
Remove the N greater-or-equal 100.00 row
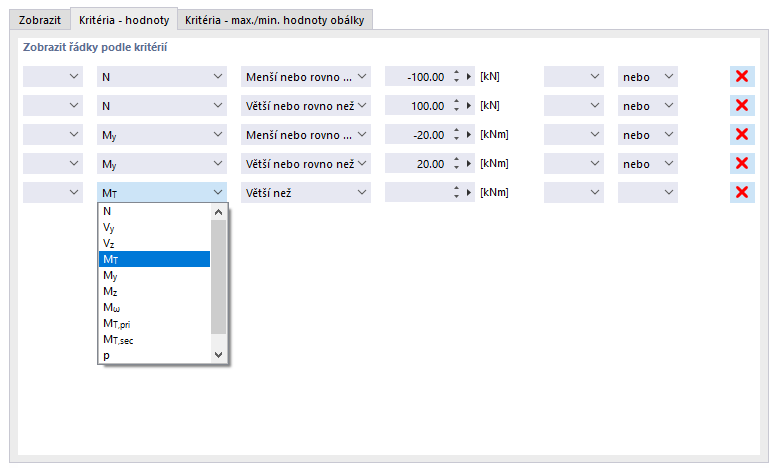coord(742,106)
